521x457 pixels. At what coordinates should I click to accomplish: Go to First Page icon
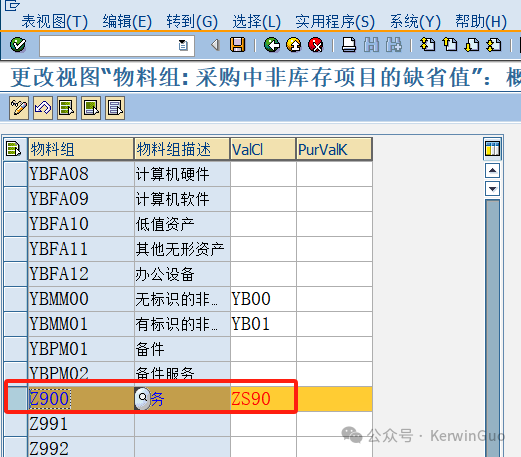coord(428,45)
